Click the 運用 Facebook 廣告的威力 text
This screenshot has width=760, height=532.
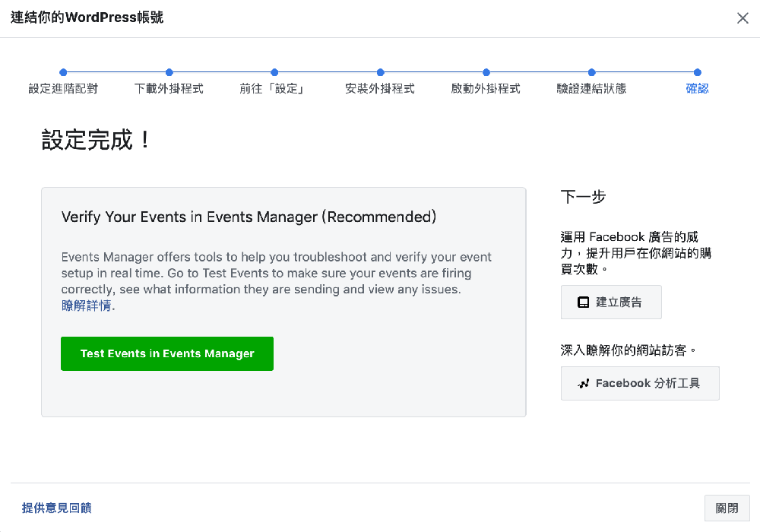tap(635, 253)
